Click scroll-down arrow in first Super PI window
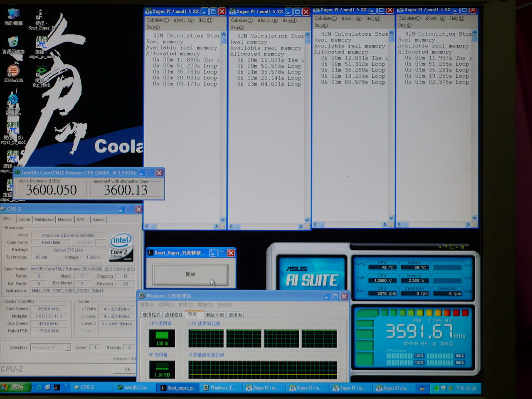The width and height of the screenshot is (532, 399). pos(223,219)
